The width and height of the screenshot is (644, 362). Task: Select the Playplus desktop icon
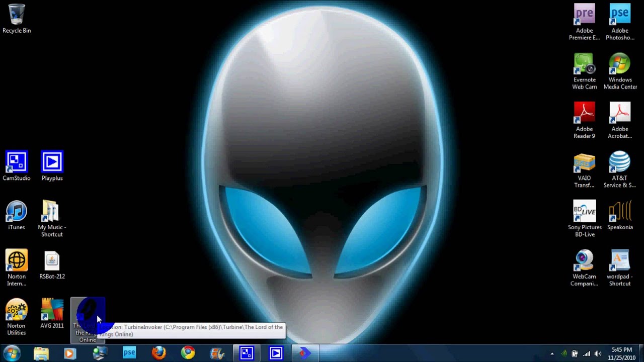52,166
